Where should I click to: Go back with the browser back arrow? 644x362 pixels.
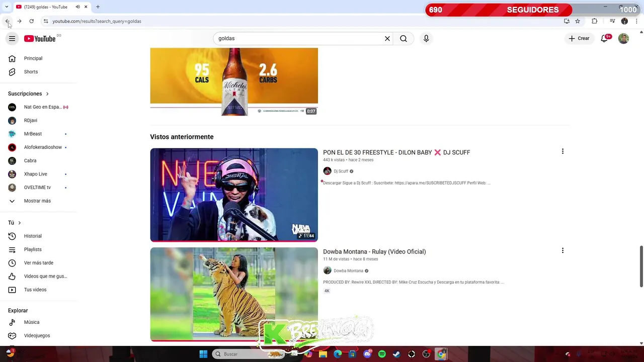(x=7, y=21)
